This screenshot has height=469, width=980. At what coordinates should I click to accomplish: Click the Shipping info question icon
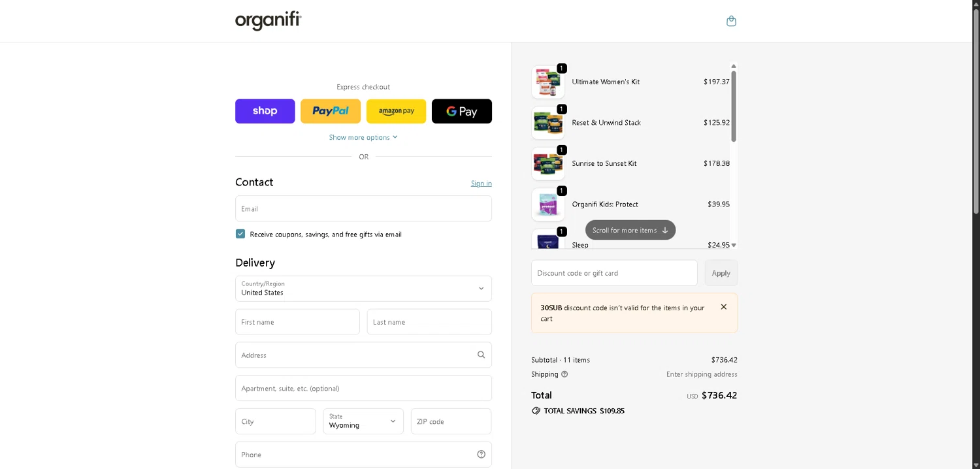point(564,374)
